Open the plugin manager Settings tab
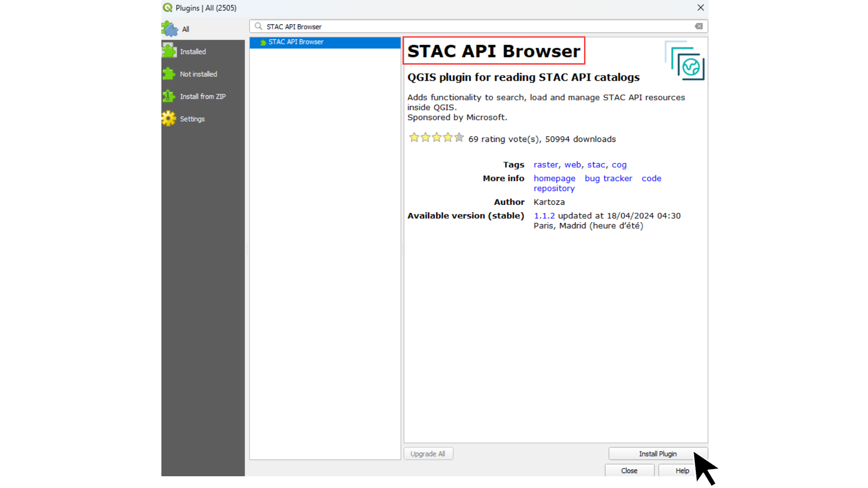Screen dimensions: 868x488 (x=203, y=119)
